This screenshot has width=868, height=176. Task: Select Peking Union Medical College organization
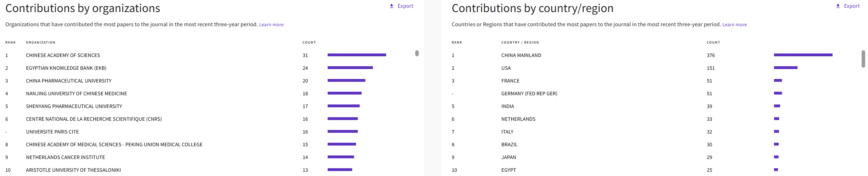point(114,144)
